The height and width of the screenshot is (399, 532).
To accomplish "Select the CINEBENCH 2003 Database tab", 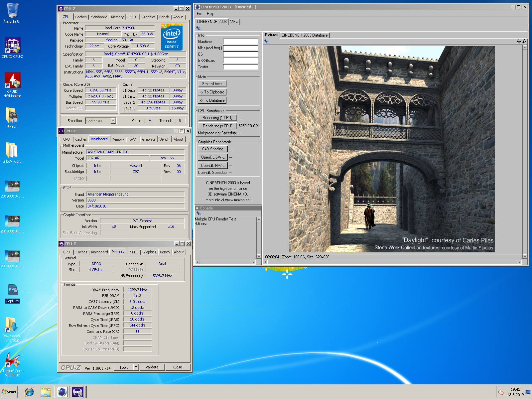I will pos(305,35).
